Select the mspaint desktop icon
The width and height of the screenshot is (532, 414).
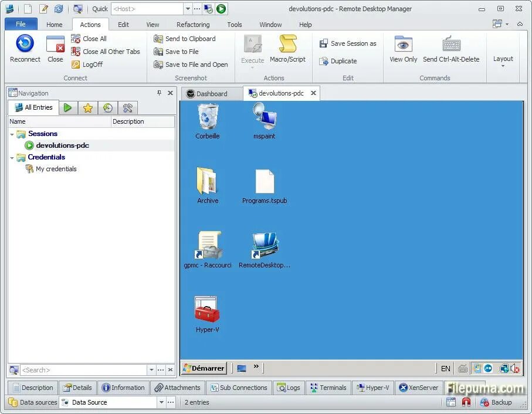click(265, 121)
